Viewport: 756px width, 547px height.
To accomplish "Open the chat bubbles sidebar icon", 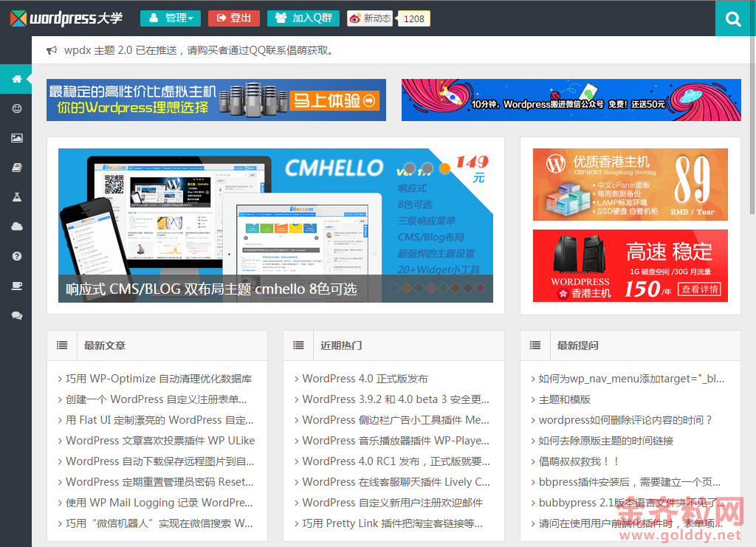I will 16,316.
